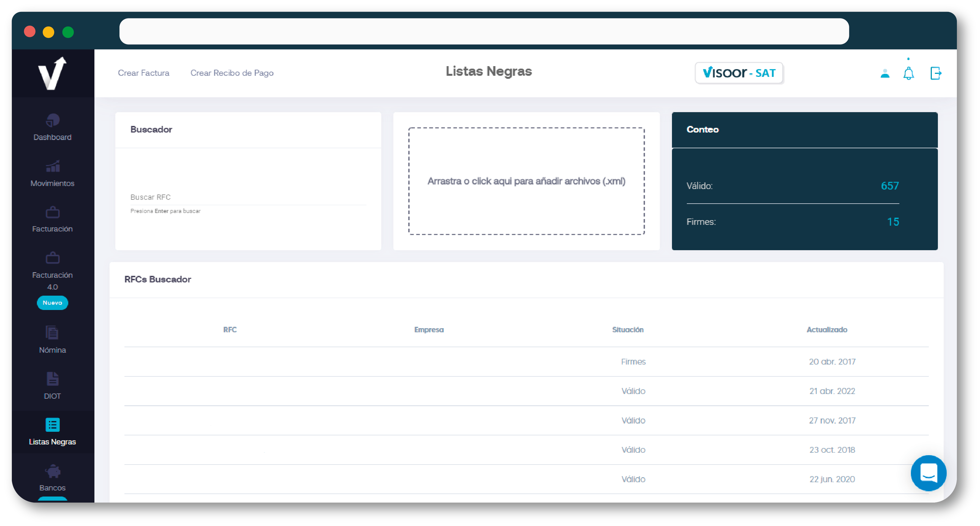The image size is (980, 526).
Task: Open the Nómina menu label
Action: point(53,350)
